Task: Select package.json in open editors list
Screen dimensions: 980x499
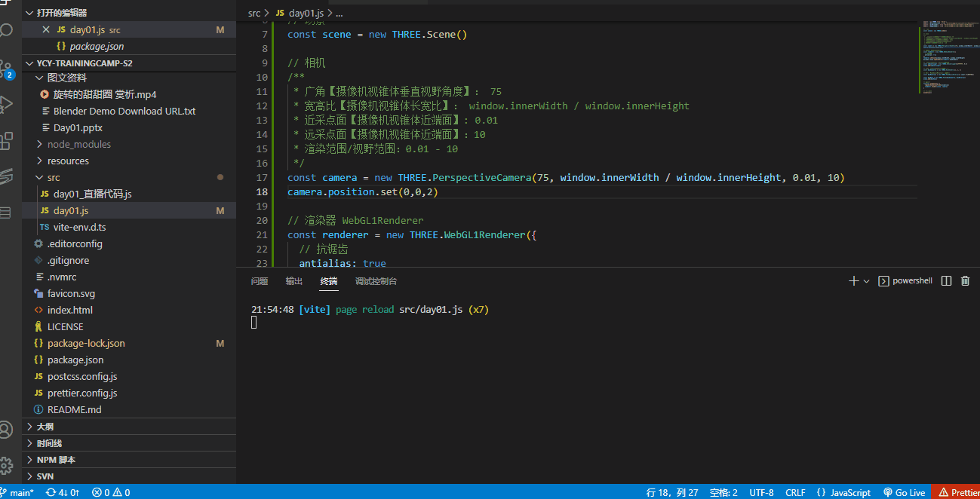Action: [129, 46]
